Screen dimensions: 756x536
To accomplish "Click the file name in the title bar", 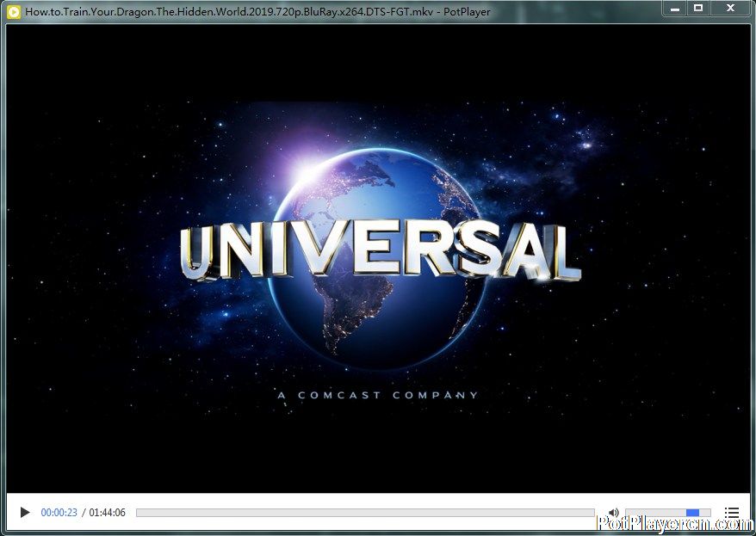I will (x=230, y=11).
